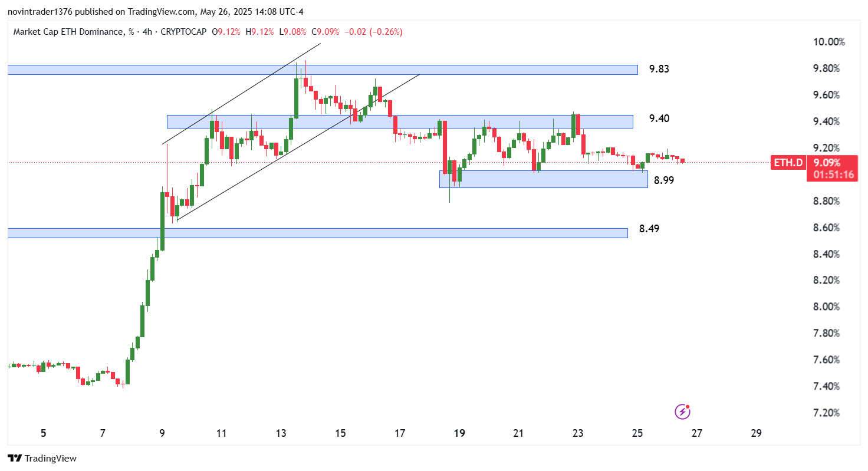Click the H9.12% high value
Screen dimensions: 868x471
coord(260,32)
